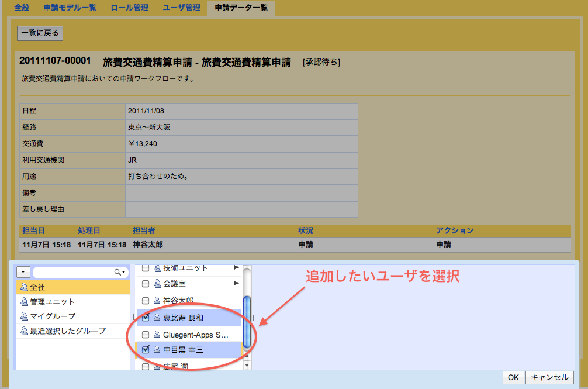The height and width of the screenshot is (389, 588).
Task: Check the 技術ユニット checkbox
Action: tap(146, 268)
